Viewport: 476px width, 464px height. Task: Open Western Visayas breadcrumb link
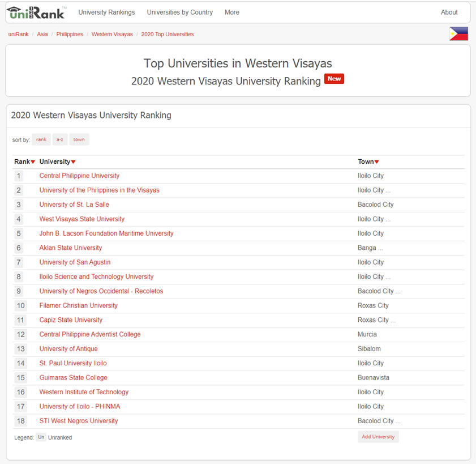[x=112, y=35]
